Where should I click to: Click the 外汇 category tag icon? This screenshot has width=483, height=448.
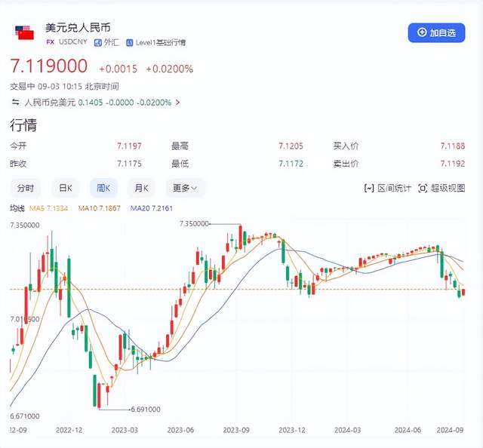pyautogui.click(x=97, y=42)
